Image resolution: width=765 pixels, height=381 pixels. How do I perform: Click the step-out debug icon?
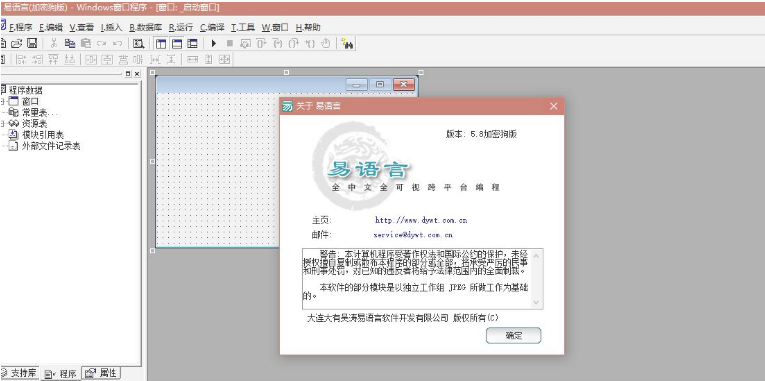tap(293, 43)
